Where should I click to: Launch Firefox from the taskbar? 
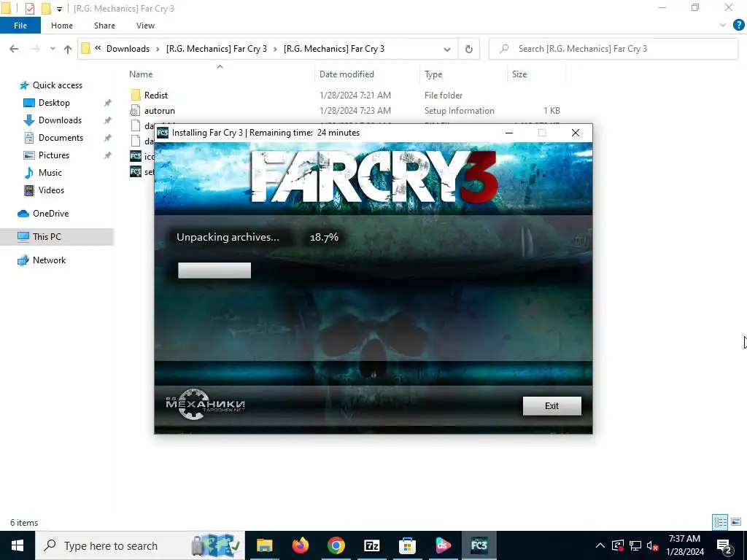coord(300,545)
